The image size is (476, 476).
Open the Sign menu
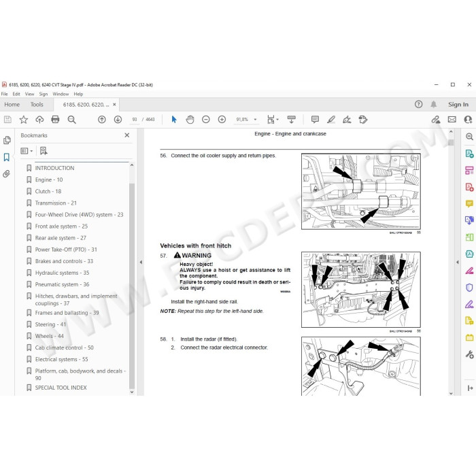click(x=44, y=94)
